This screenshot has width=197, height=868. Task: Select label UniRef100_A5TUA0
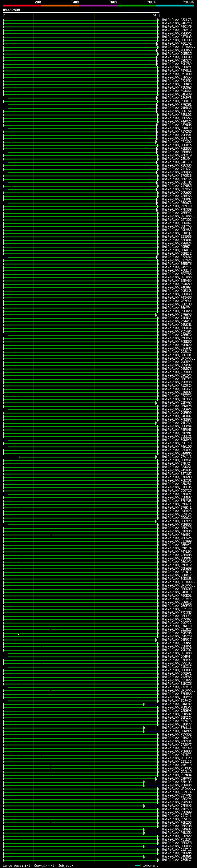tap(177, 74)
